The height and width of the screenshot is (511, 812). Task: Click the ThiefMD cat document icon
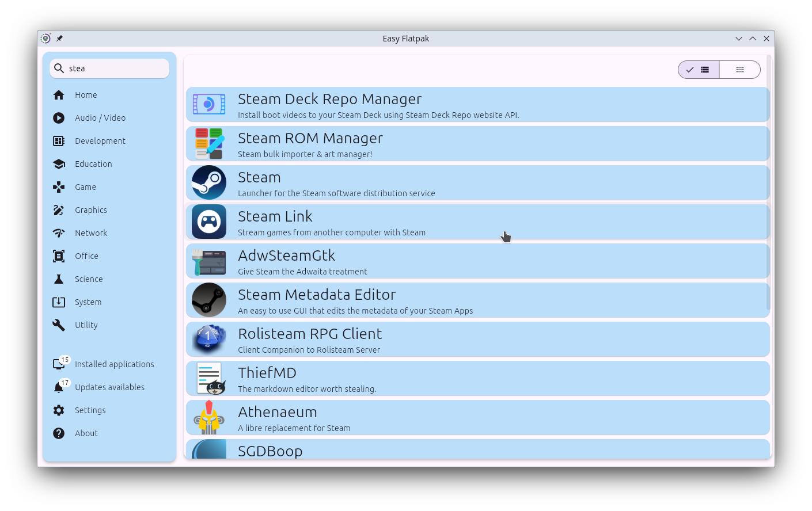click(x=210, y=378)
